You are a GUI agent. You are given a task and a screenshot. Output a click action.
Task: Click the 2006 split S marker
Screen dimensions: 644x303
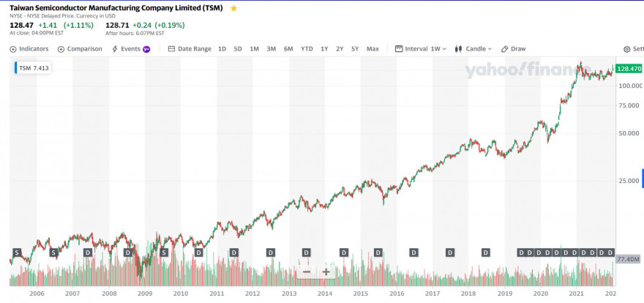coord(53,252)
